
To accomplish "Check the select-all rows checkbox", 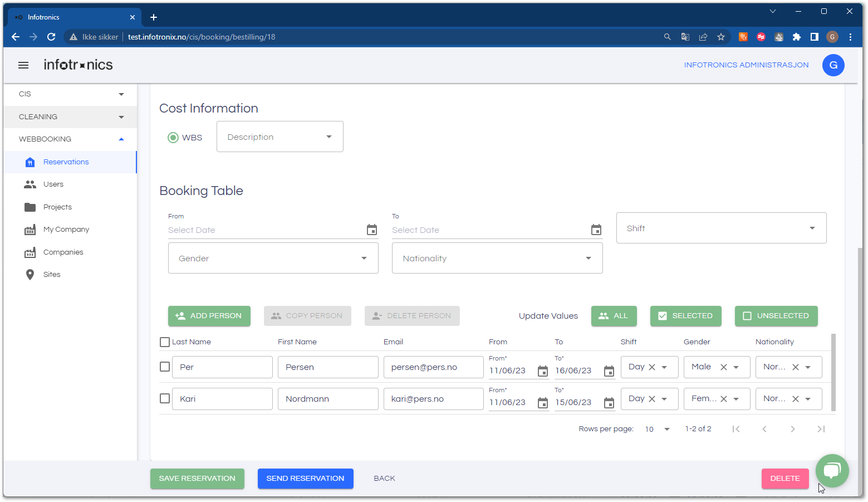I will click(164, 342).
